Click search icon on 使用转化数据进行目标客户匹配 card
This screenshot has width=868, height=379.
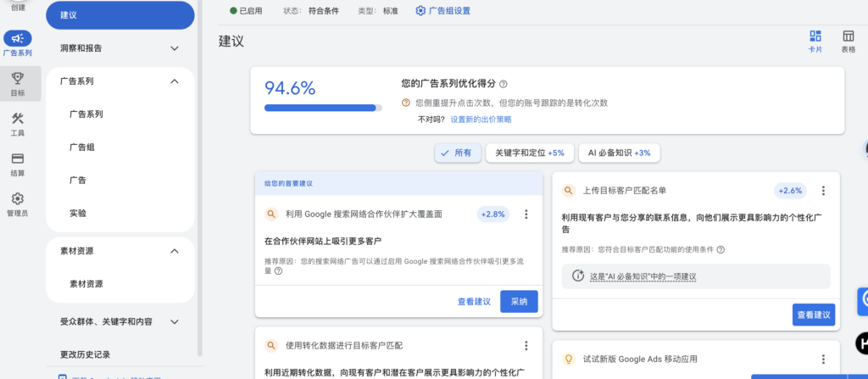point(271,346)
